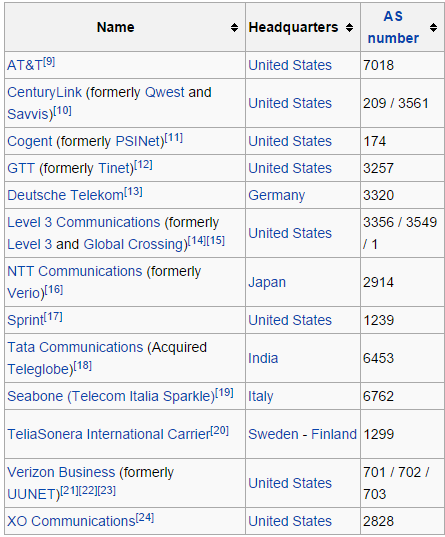Open the Sprint link
445x537 pixels.
tap(25, 320)
